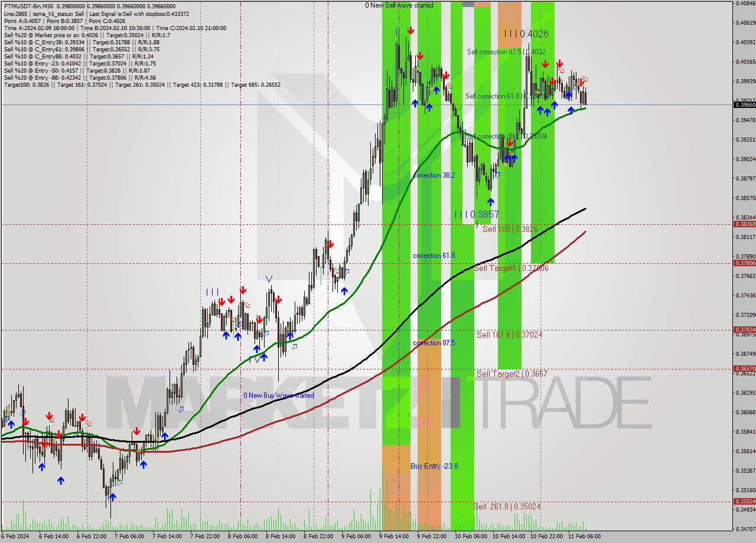Click 'Sell correction 87.5 | 0.4032' label
Image resolution: width=756 pixels, height=543 pixels.
click(x=506, y=52)
